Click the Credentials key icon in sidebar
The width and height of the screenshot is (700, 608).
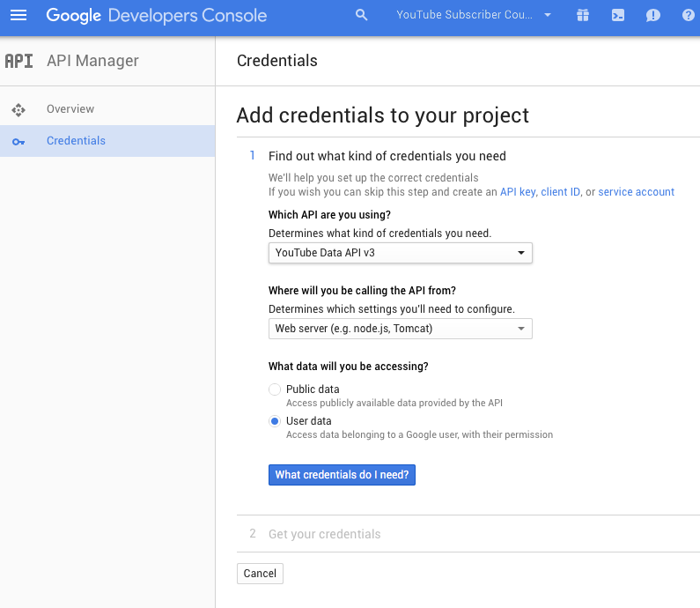[18, 142]
